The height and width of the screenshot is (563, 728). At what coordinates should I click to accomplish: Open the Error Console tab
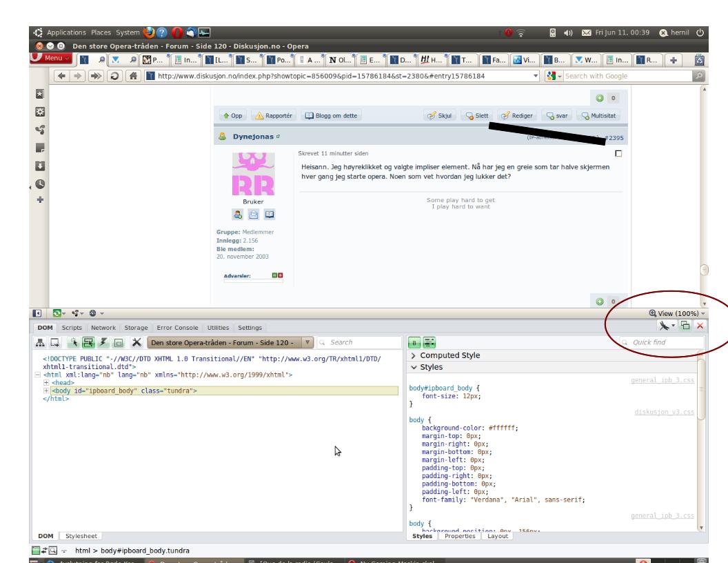tap(177, 328)
